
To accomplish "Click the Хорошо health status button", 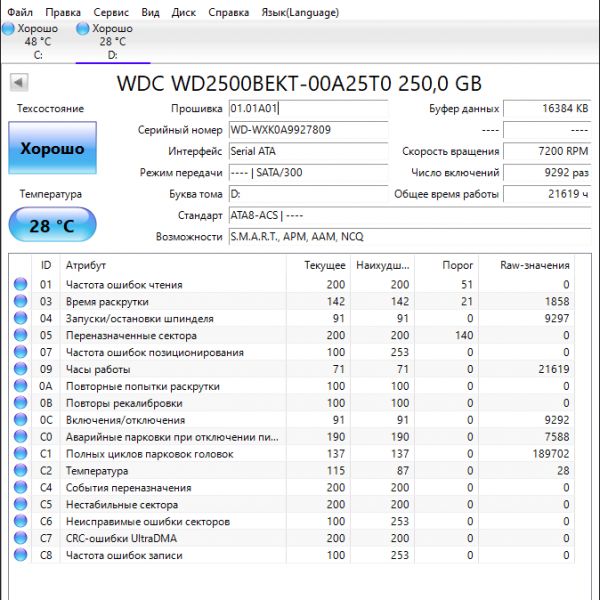I will click(x=52, y=148).
